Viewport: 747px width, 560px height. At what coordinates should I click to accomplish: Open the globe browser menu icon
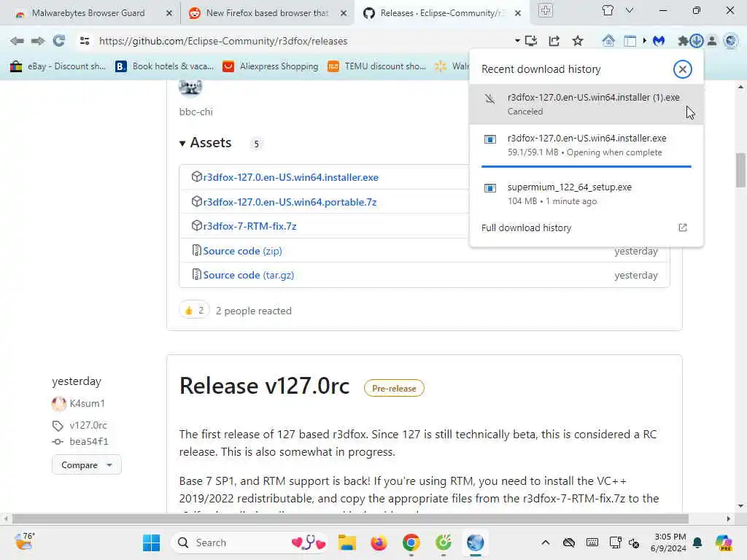(730, 41)
